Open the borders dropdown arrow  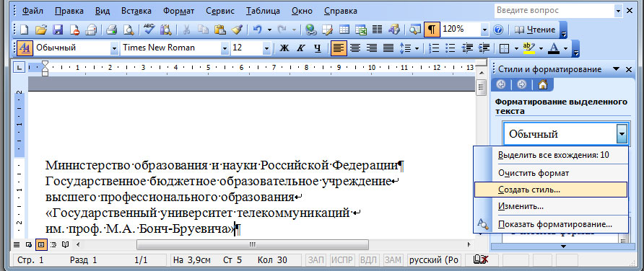click(516, 48)
